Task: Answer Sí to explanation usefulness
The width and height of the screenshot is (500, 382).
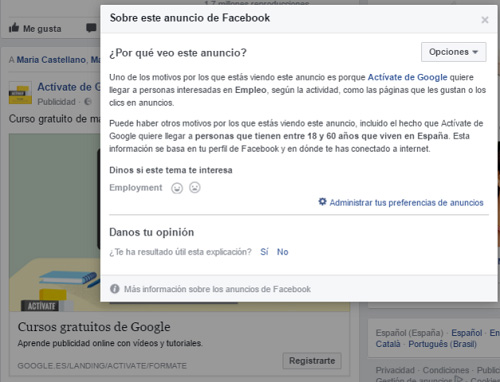Action: pos(264,252)
